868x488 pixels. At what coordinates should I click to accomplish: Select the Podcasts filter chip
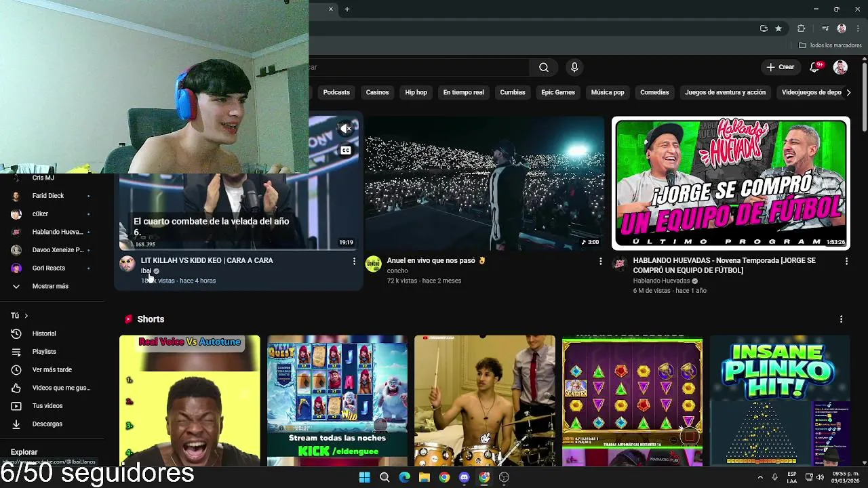(x=336, y=92)
